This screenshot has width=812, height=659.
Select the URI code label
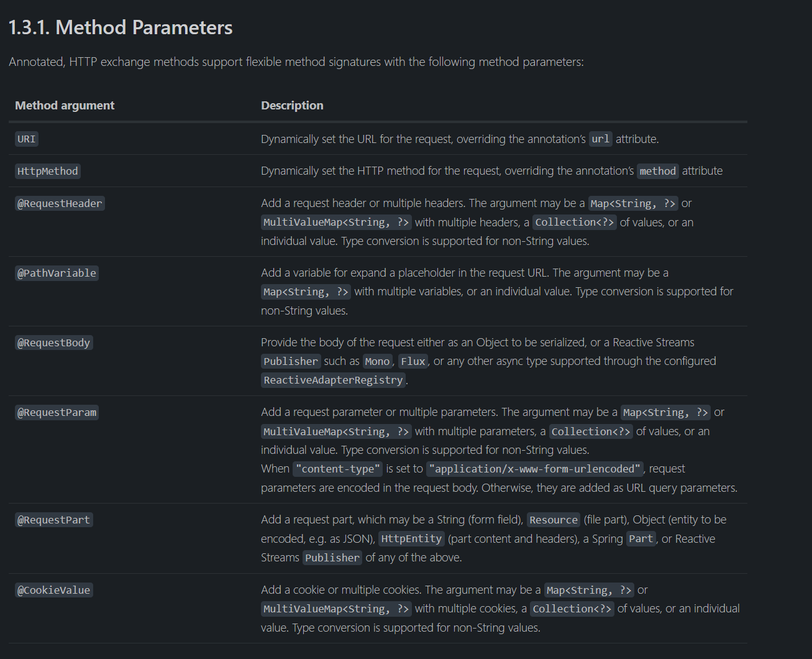27,139
